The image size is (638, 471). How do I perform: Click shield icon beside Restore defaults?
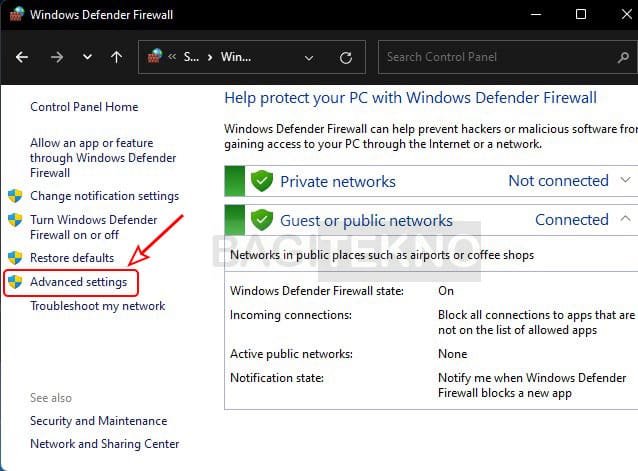(x=15, y=257)
